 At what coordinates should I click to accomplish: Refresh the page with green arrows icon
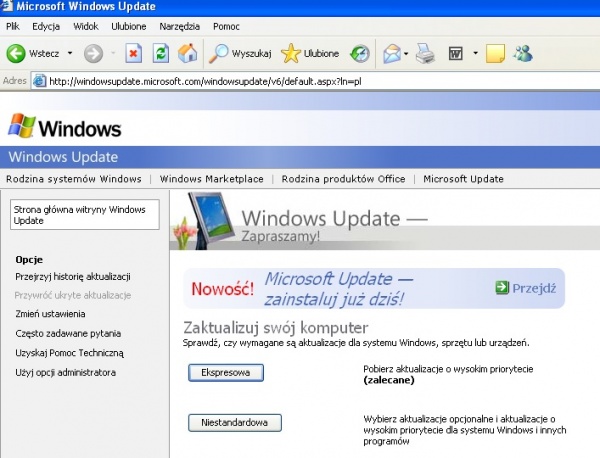pyautogui.click(x=161, y=53)
